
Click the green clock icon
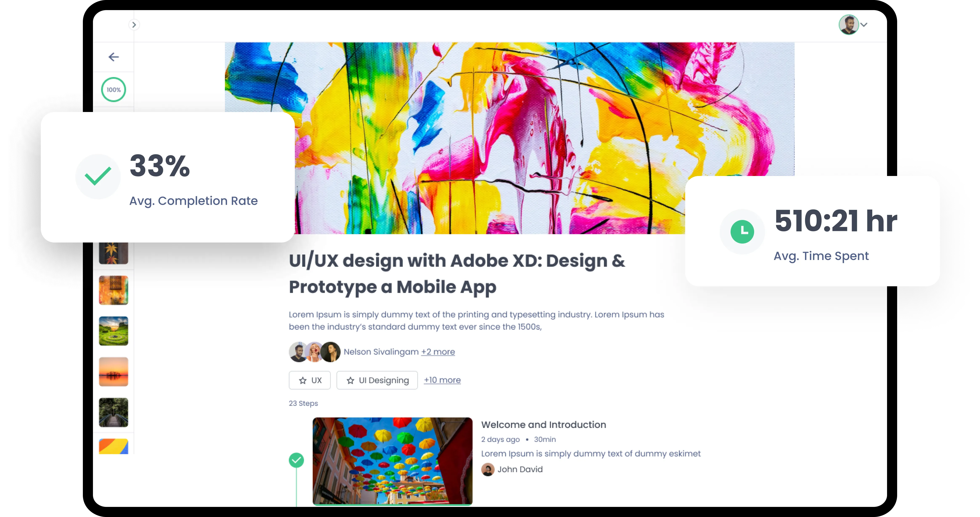click(x=742, y=232)
